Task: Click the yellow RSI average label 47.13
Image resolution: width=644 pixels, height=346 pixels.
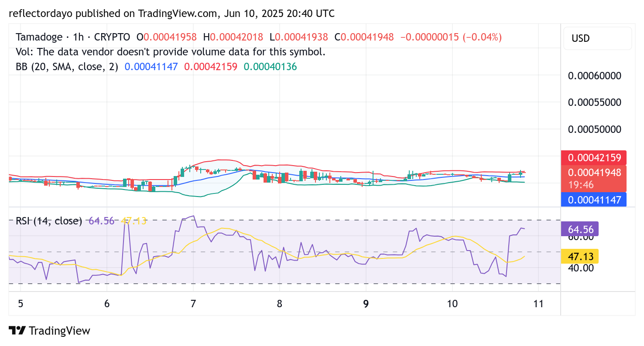Action: pos(580,256)
